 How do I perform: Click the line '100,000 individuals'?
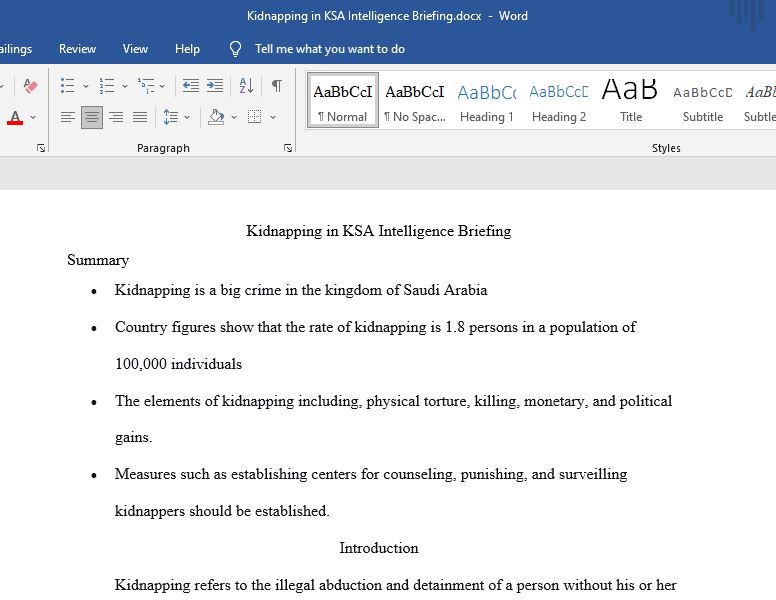click(178, 364)
